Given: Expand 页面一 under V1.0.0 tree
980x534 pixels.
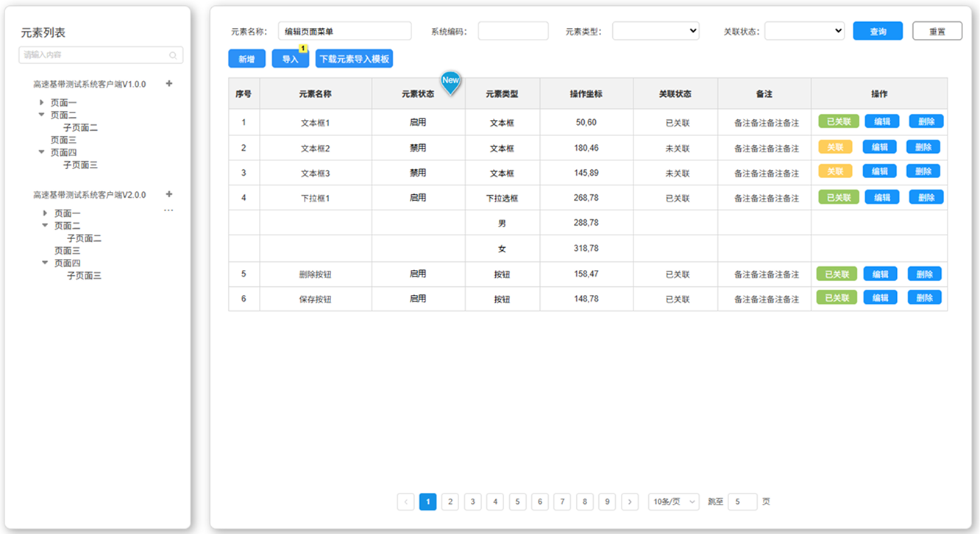Looking at the screenshot, I should (x=42, y=103).
